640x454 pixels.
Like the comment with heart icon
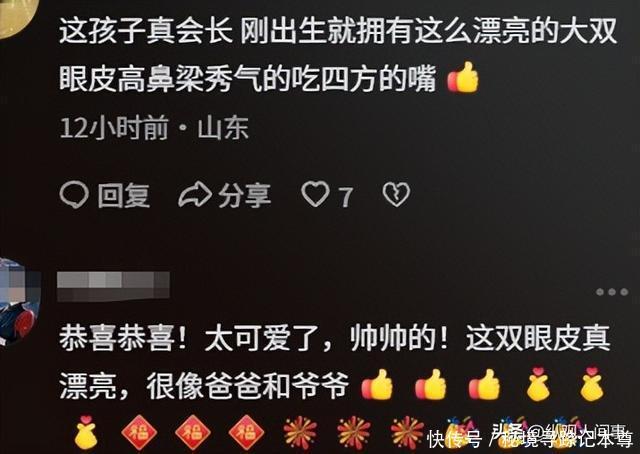[315, 194]
